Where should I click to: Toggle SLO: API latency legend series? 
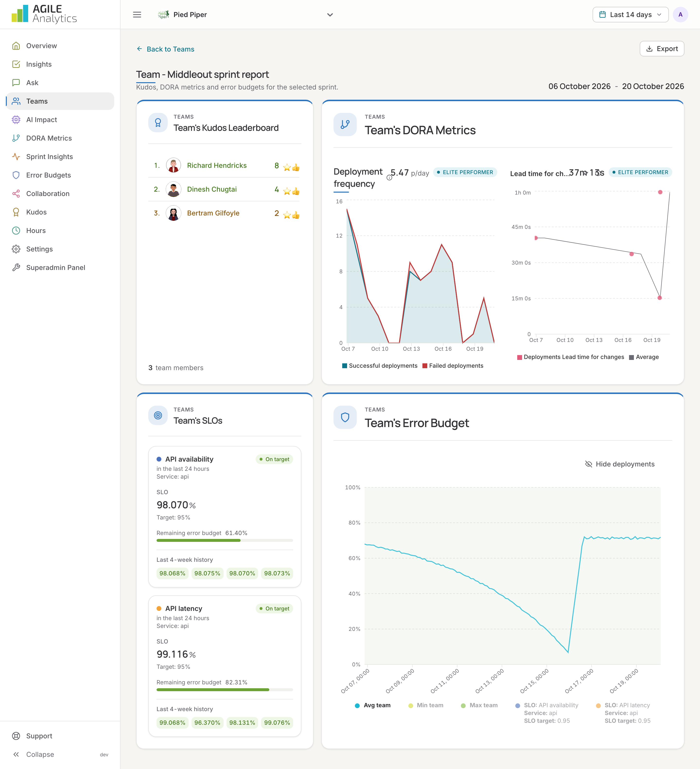click(x=623, y=713)
